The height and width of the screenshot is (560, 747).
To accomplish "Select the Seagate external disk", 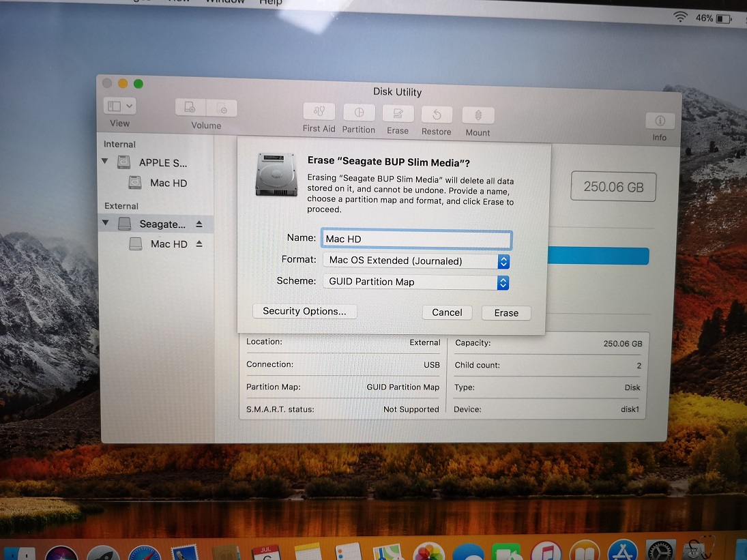I will tap(156, 224).
